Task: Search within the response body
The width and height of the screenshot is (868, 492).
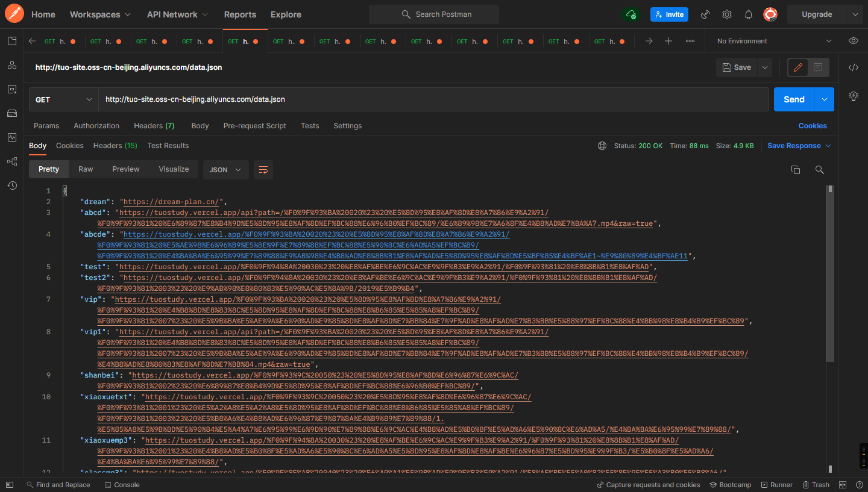Action: click(820, 170)
